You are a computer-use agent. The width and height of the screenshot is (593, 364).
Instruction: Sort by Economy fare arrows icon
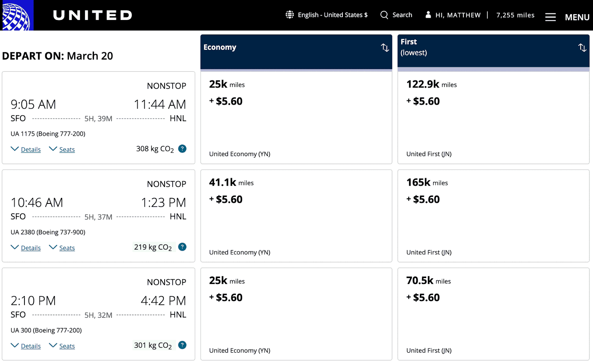pyautogui.click(x=385, y=47)
